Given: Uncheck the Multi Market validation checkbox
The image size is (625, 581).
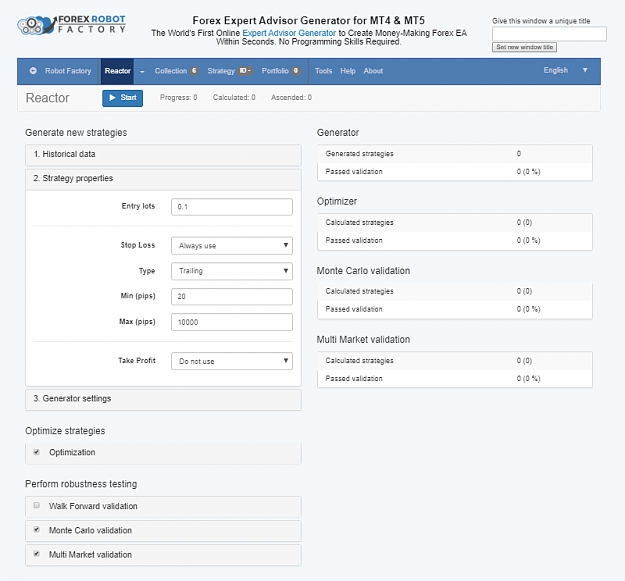Looking at the screenshot, I should 37,554.
